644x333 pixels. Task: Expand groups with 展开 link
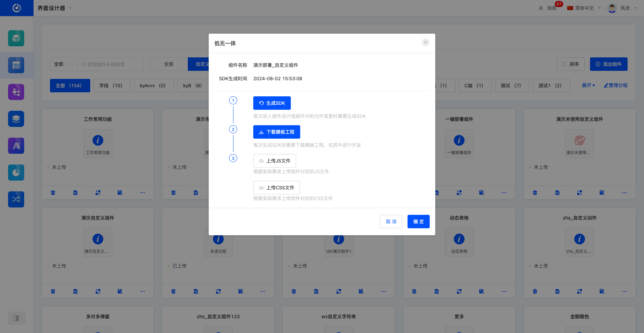[588, 86]
